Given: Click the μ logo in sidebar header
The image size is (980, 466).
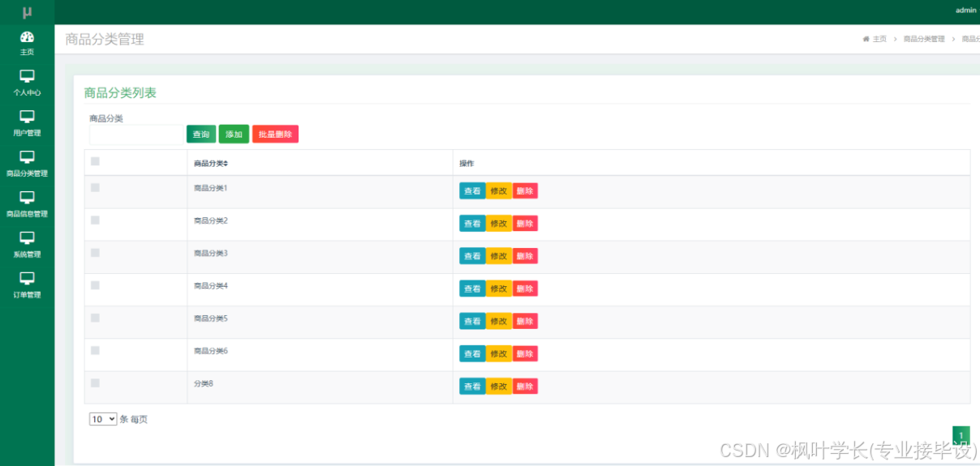Looking at the screenshot, I should point(27,11).
